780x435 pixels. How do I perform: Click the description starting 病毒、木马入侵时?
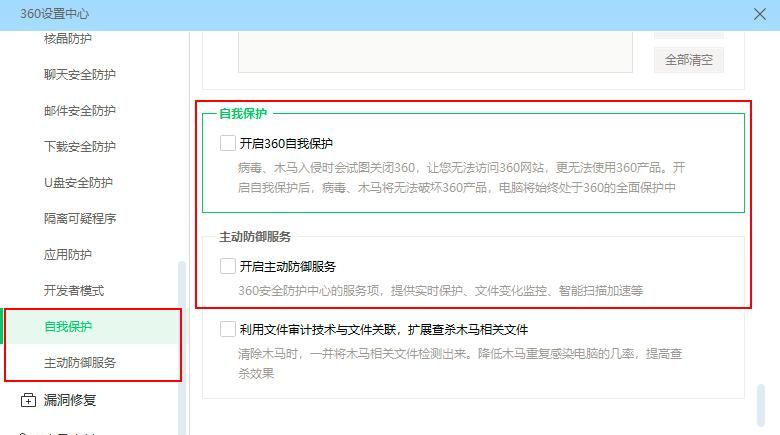coord(461,178)
